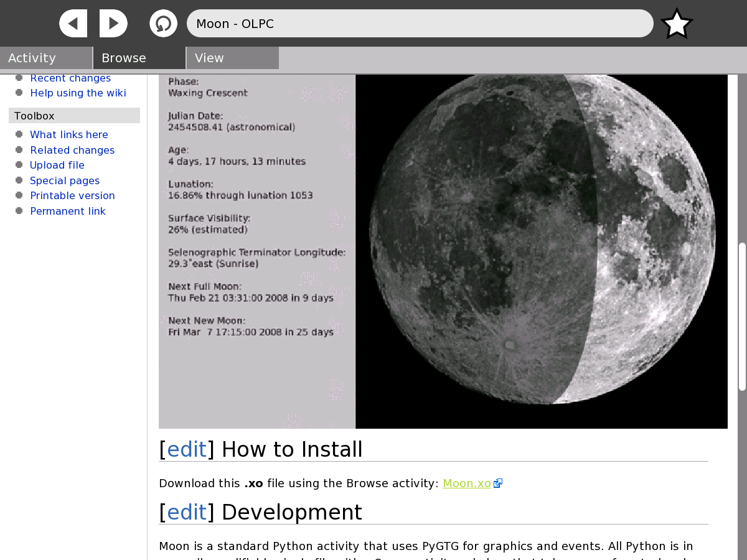Screen dimensions: 747x560
Task: Click the Moon - OLPC address field
Action: 420,24
